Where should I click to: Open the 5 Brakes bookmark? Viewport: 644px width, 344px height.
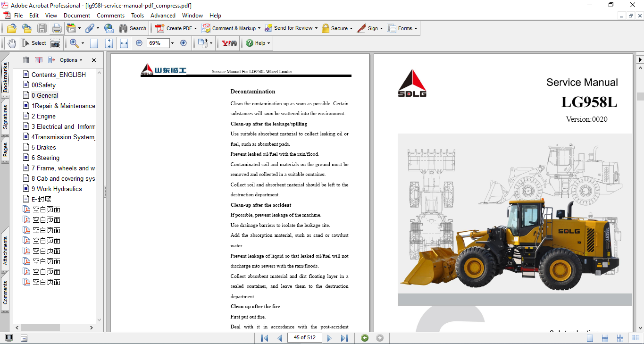point(43,147)
